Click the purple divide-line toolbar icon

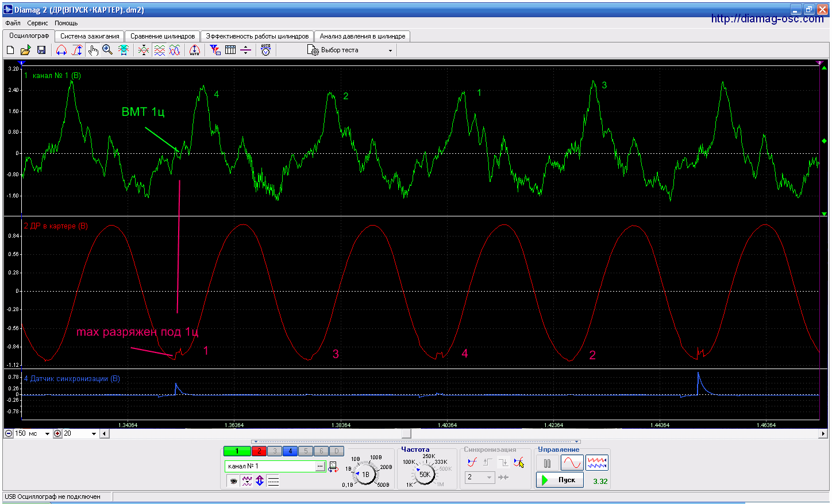pos(245,51)
